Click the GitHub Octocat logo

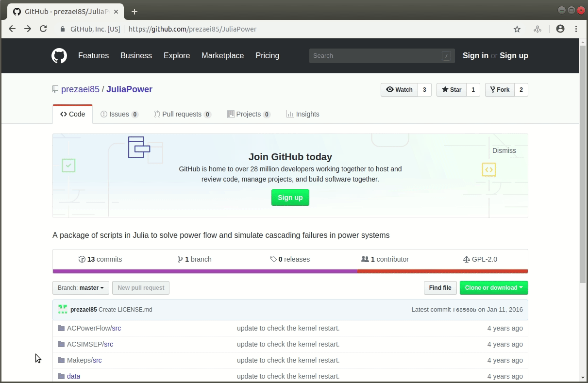[59, 56]
